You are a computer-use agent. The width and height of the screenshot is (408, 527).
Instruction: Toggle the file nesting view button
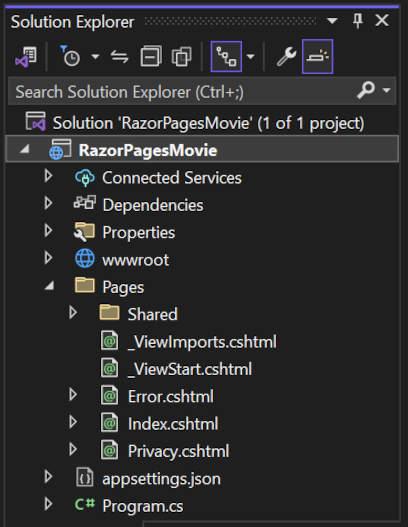tap(226, 56)
